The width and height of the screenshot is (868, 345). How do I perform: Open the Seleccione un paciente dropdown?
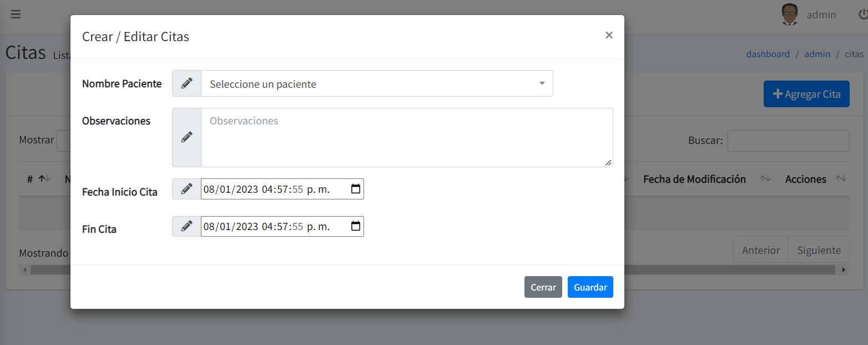(377, 84)
